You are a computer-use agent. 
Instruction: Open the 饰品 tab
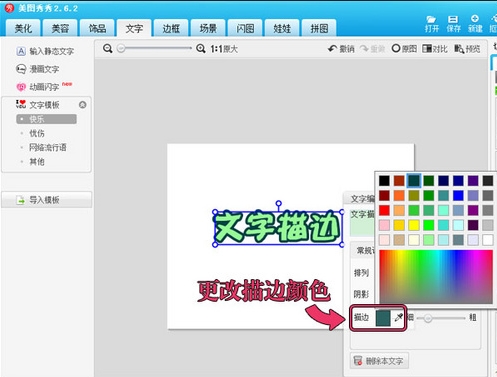(x=97, y=28)
